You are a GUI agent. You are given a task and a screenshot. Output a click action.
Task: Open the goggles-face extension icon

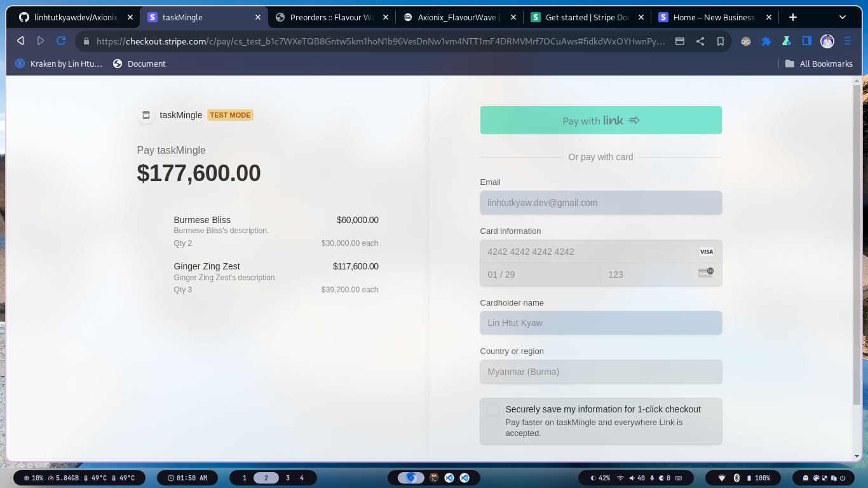point(746,41)
